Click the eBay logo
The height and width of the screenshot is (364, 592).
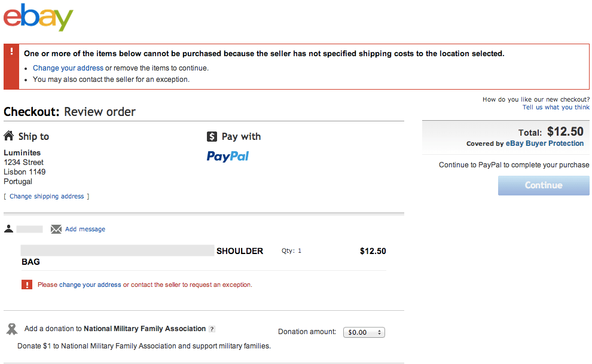tap(37, 17)
